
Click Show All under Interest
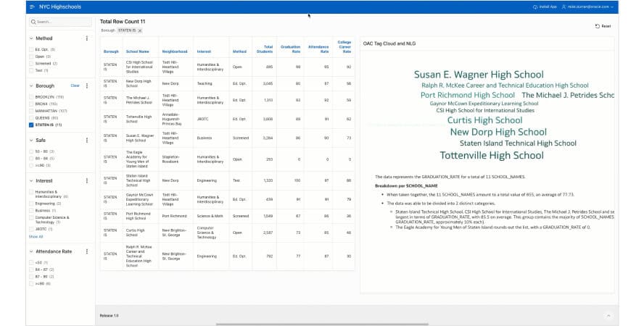click(36, 236)
